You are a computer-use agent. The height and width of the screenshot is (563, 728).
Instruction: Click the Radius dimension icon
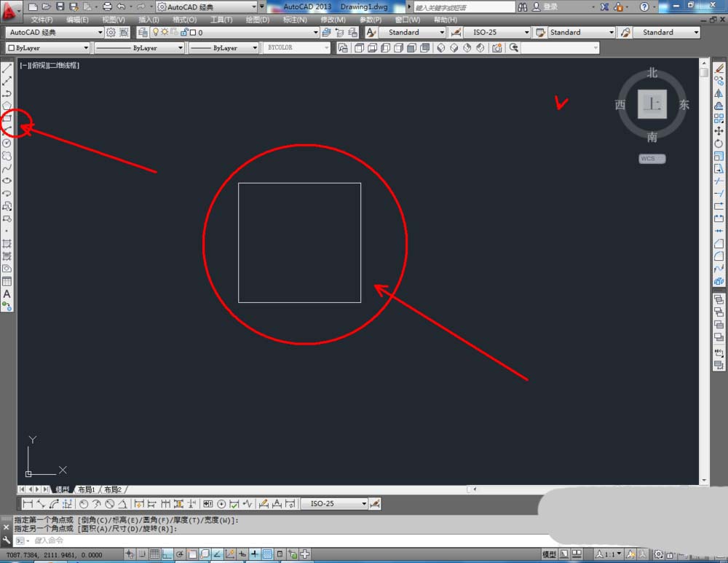tap(84, 503)
